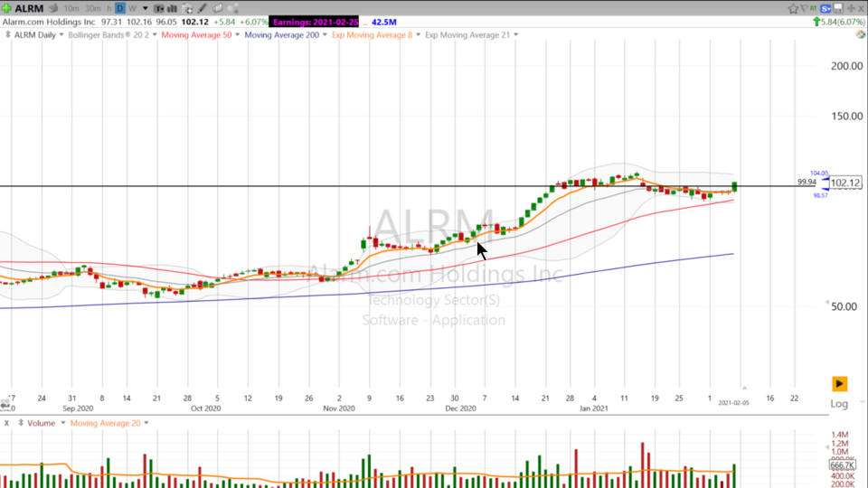The image size is (868, 488).
Task: Click the ALRM ticker symbol field
Action: 29,8
